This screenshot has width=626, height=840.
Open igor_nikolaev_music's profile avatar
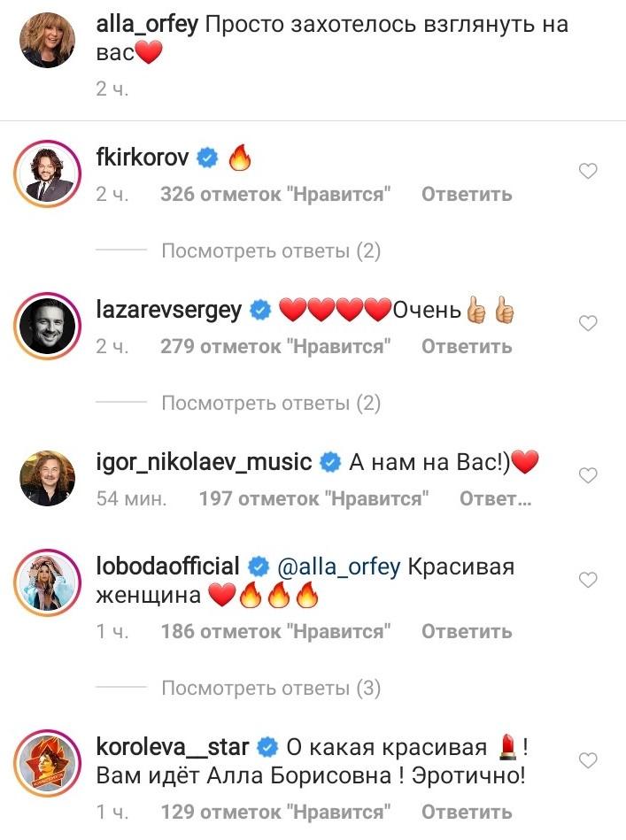(47, 478)
